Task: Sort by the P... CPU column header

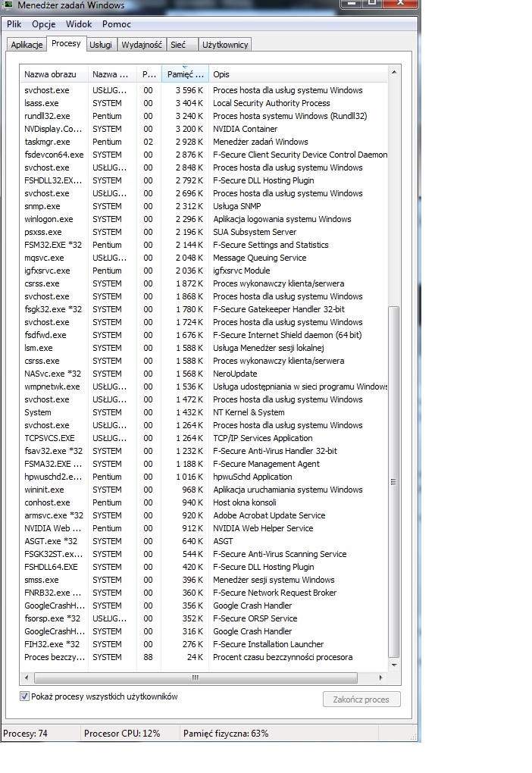Action: [x=149, y=74]
